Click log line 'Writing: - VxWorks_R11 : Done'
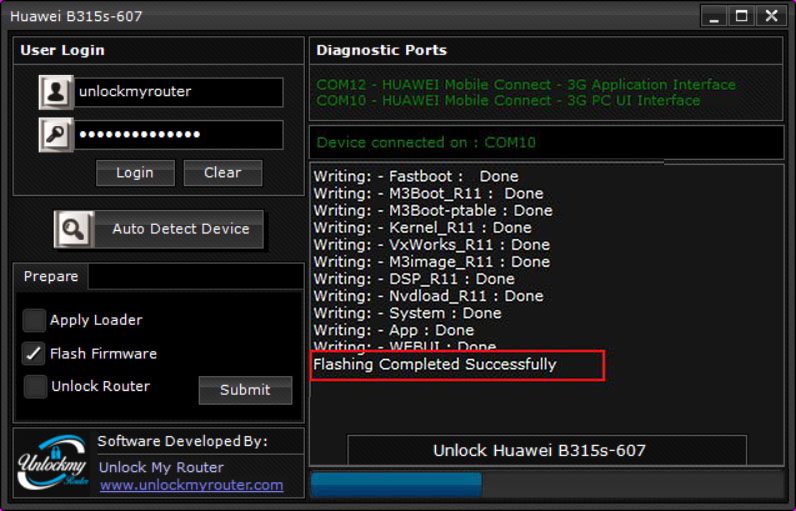Viewport: 796px width, 511px height. pos(432,245)
